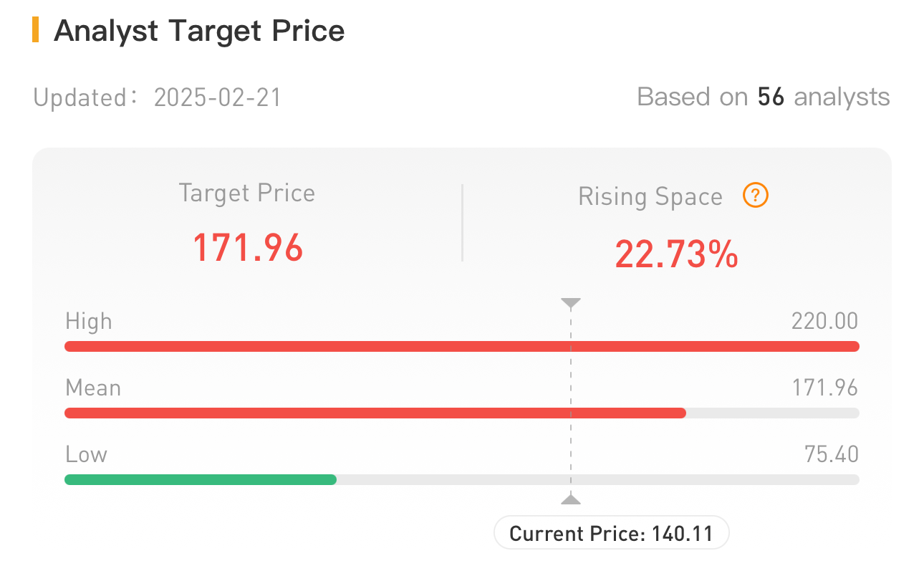Click the Current Price: 140.11 pill
The width and height of the screenshot is (924, 566).
tap(611, 533)
